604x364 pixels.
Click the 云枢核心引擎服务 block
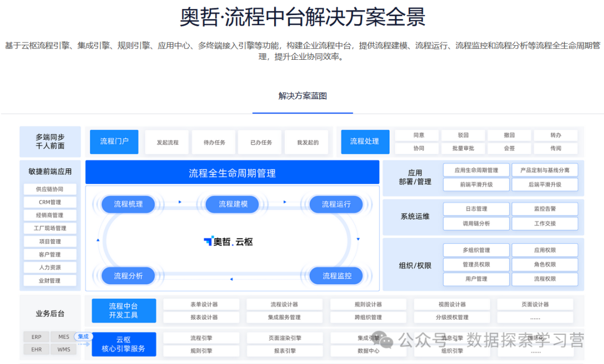coord(124,344)
